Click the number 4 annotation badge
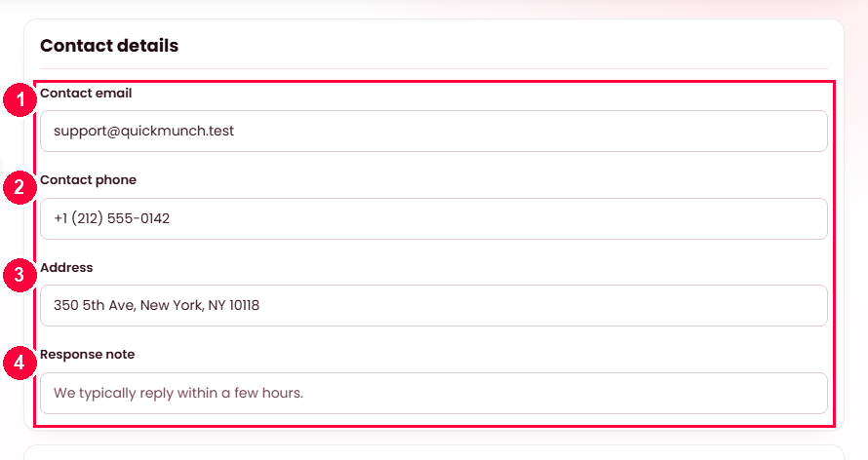The width and height of the screenshot is (868, 460). 20,363
